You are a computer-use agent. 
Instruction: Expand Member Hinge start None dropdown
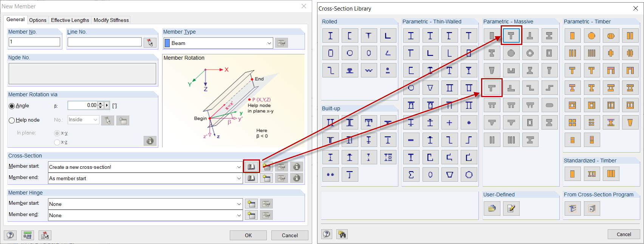(x=239, y=204)
